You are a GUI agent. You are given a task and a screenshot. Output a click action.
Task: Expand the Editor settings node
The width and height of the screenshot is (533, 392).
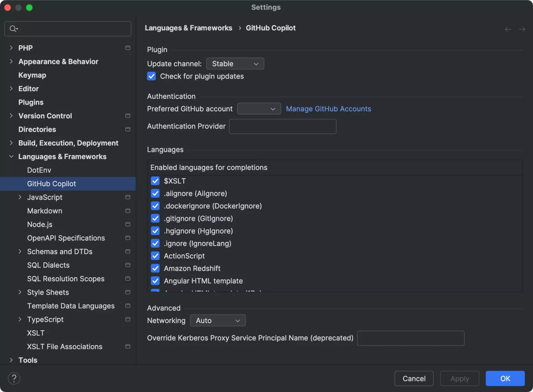pos(11,89)
